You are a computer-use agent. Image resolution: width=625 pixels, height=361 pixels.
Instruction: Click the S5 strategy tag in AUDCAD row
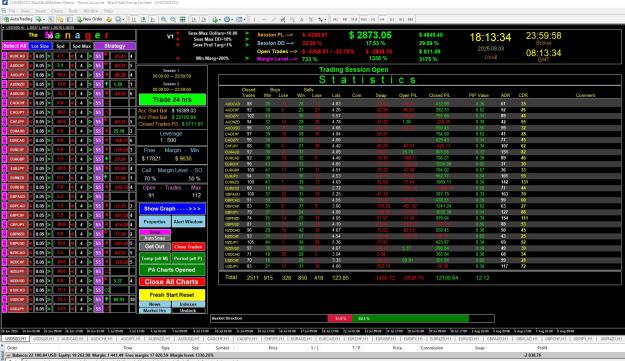[x=98, y=56]
